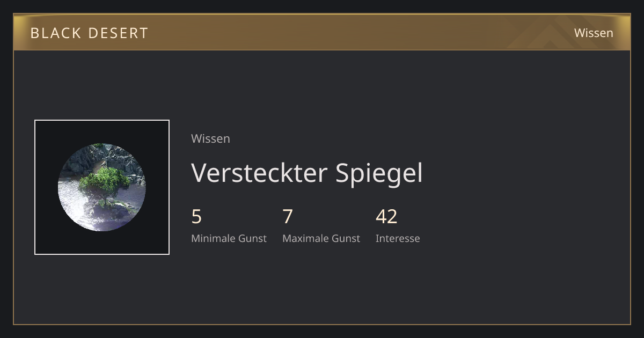Image resolution: width=644 pixels, height=338 pixels.
Task: Select the number 7 value
Action: (x=288, y=217)
